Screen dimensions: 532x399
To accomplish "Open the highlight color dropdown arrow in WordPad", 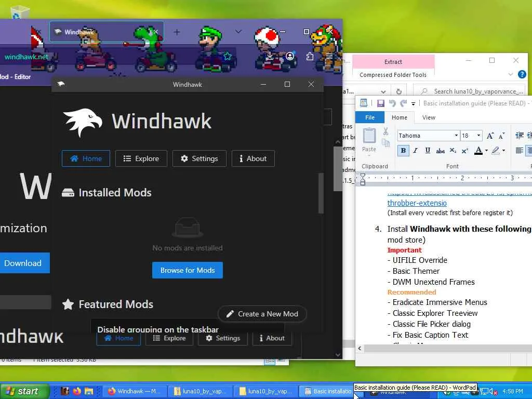I will pos(504,151).
